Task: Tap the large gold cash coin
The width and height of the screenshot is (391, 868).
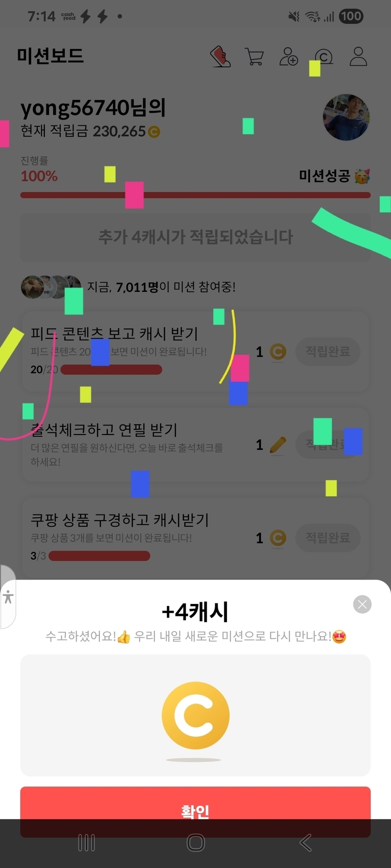Action: (195, 715)
